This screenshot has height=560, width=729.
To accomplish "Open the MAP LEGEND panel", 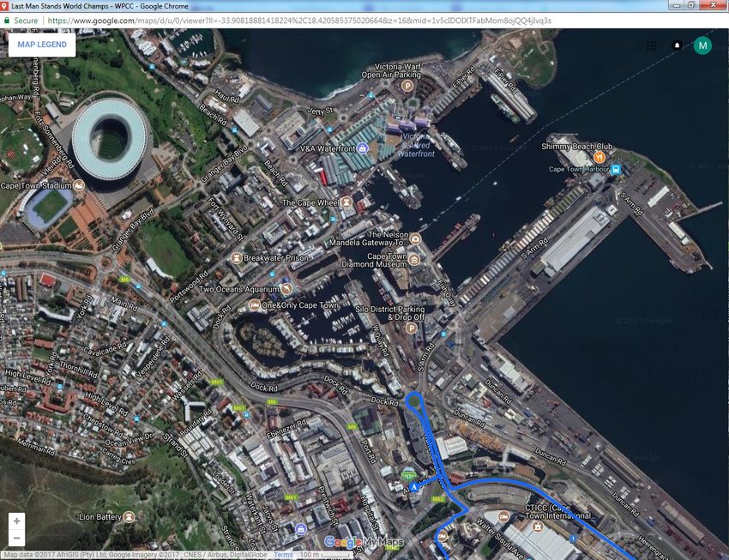I will [x=42, y=45].
